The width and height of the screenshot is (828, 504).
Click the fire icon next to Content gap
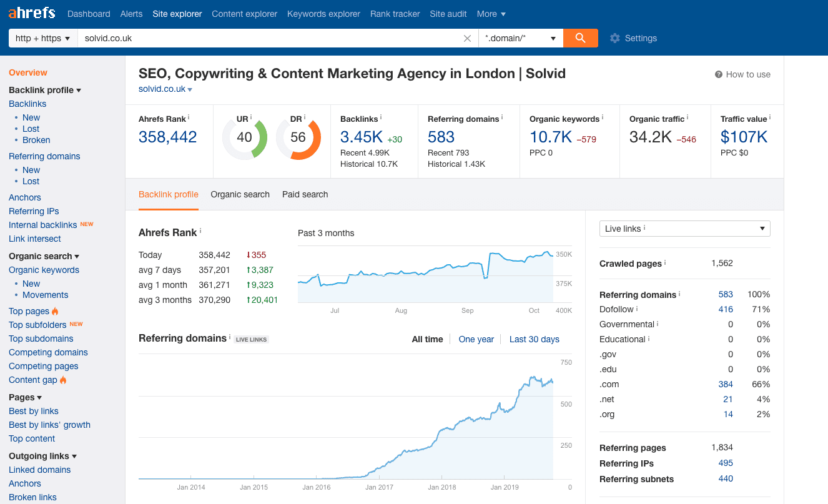[x=63, y=380]
